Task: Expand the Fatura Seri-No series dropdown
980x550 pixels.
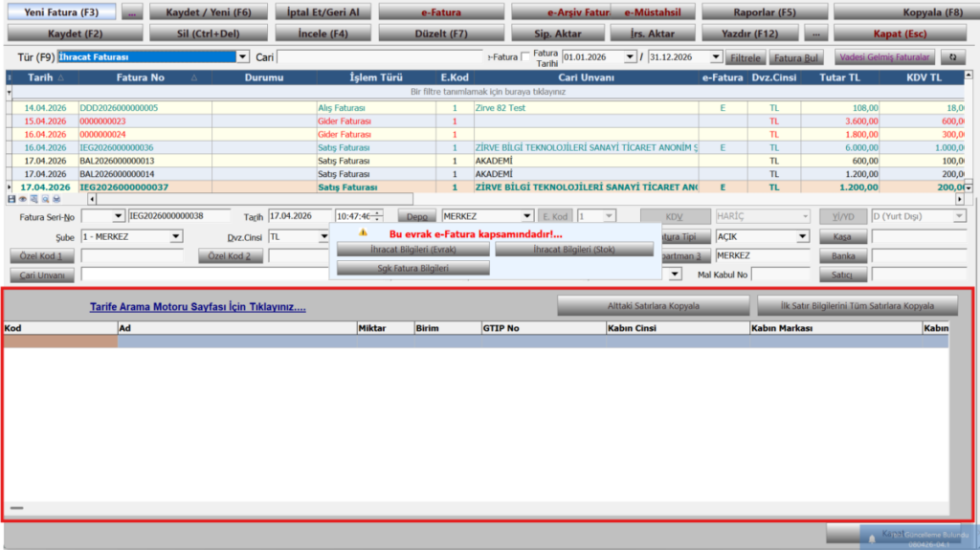Action: (x=118, y=216)
